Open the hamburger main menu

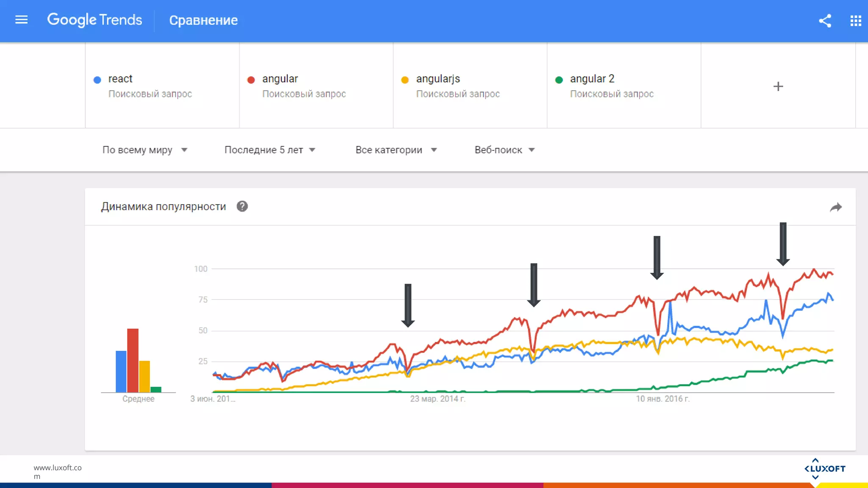click(21, 20)
